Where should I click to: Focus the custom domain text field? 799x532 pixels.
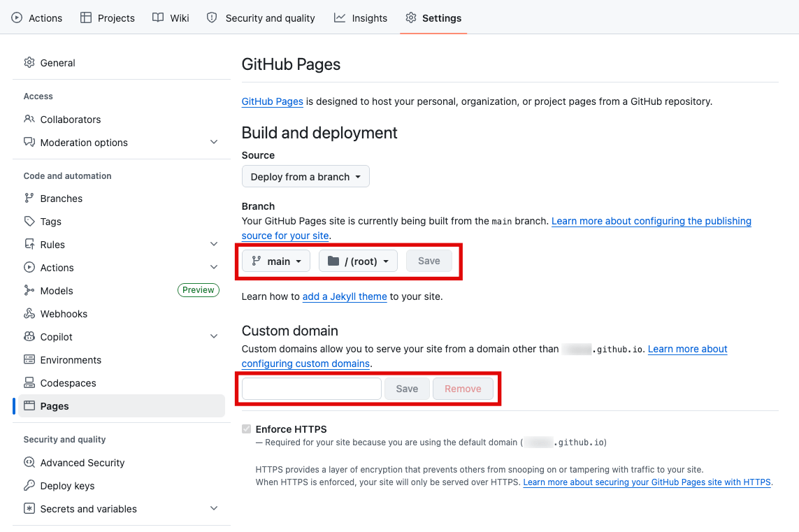[312, 389]
